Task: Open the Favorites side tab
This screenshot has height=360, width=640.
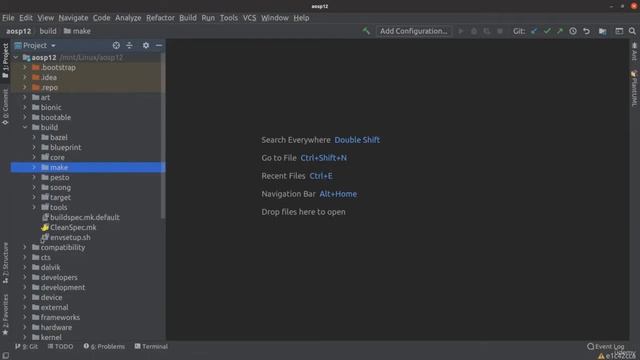Action: pos(5,314)
